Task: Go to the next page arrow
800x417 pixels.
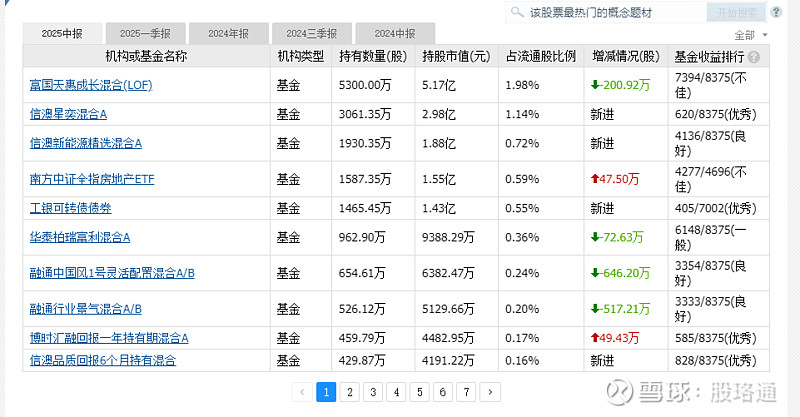Action: pyautogui.click(x=490, y=392)
